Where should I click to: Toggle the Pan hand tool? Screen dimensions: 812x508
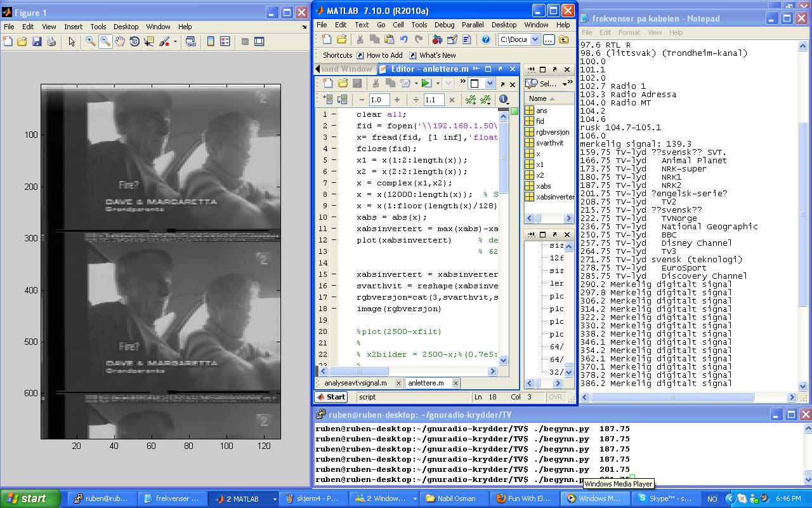click(120, 41)
